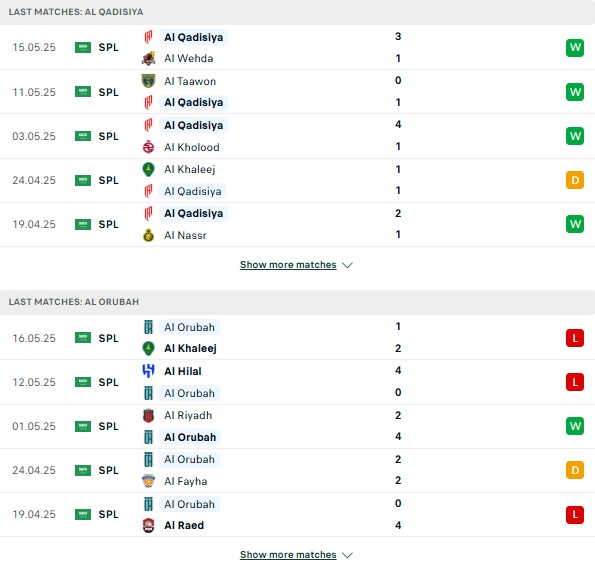The height and width of the screenshot is (568, 595).
Task: Click the Al Kholood team logo
Action: coord(148,147)
